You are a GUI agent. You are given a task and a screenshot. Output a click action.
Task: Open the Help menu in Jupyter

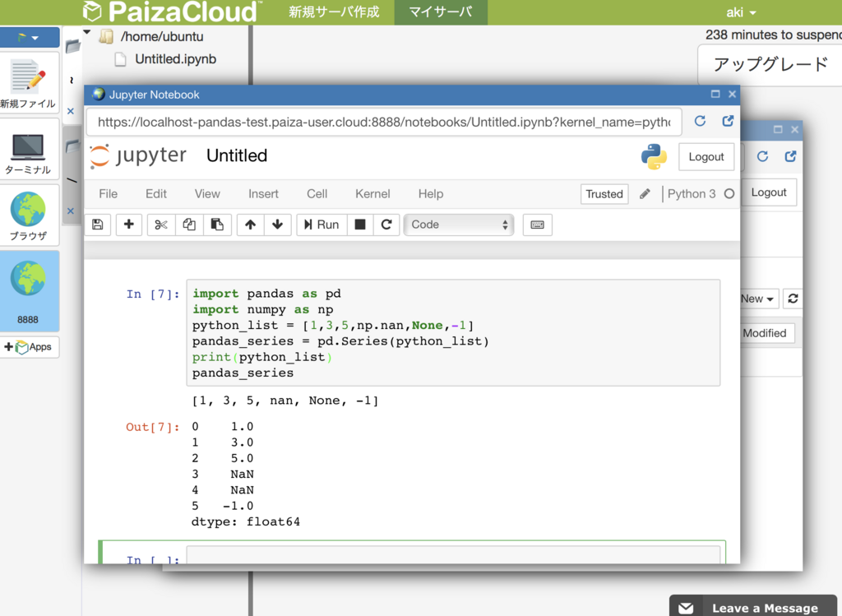tap(431, 194)
